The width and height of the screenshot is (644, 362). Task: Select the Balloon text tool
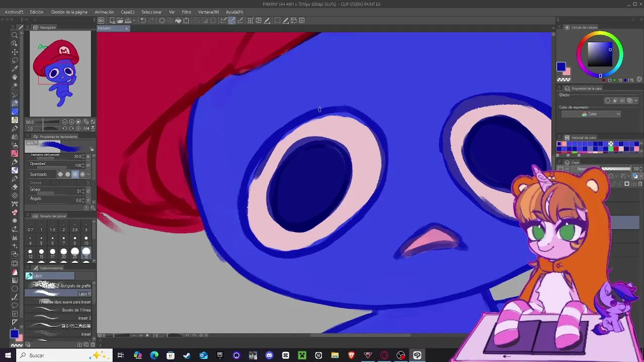pyautogui.click(x=15, y=305)
